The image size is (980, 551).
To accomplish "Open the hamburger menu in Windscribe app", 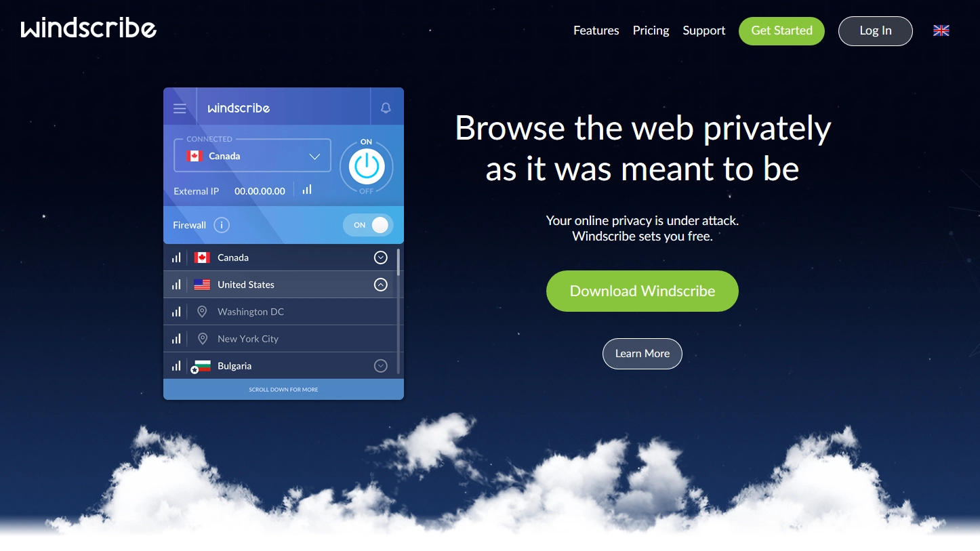I will [x=180, y=108].
